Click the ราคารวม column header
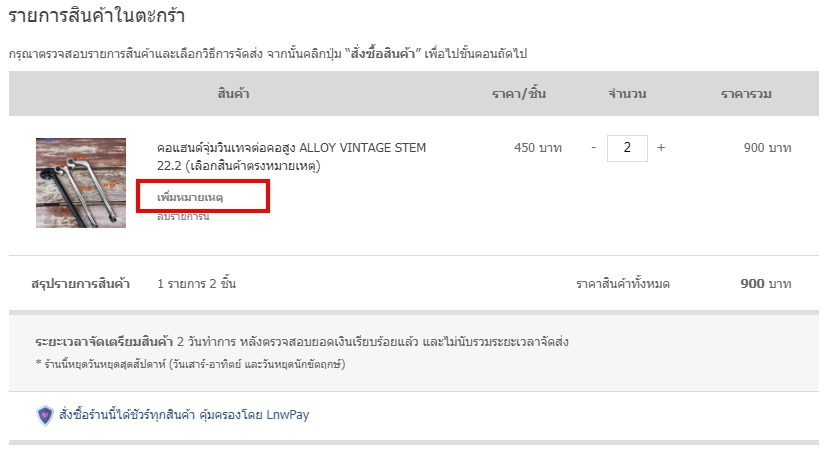This screenshot has height=456, width=829. pos(745,94)
